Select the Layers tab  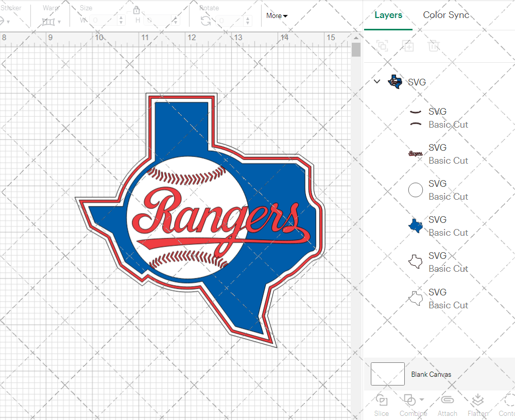point(388,15)
